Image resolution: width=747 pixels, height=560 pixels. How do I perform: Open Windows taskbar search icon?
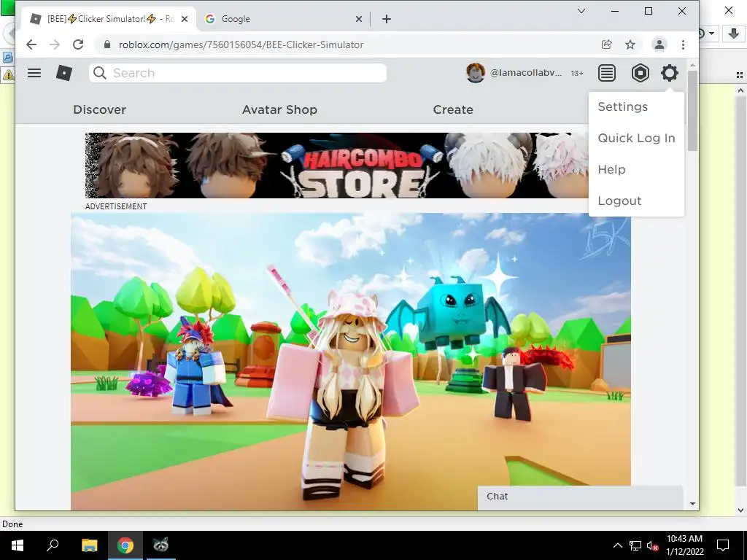coord(53,545)
